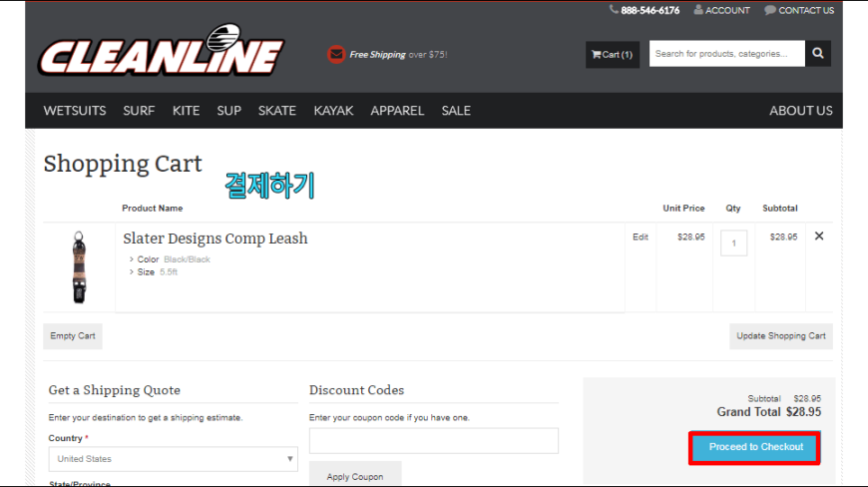Click the Free Shipping over $75 text
Screen dimensions: 868x487
tap(398, 54)
